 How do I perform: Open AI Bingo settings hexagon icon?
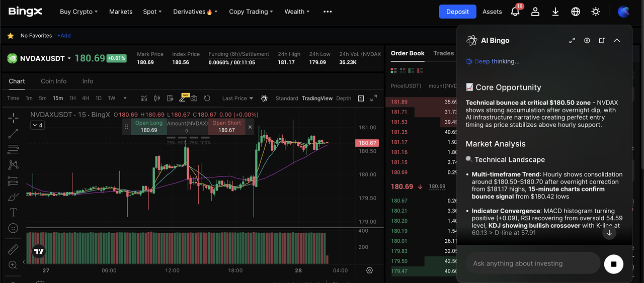click(x=587, y=41)
